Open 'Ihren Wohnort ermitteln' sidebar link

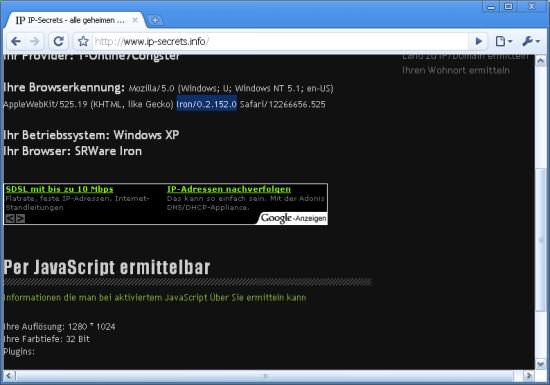456,70
